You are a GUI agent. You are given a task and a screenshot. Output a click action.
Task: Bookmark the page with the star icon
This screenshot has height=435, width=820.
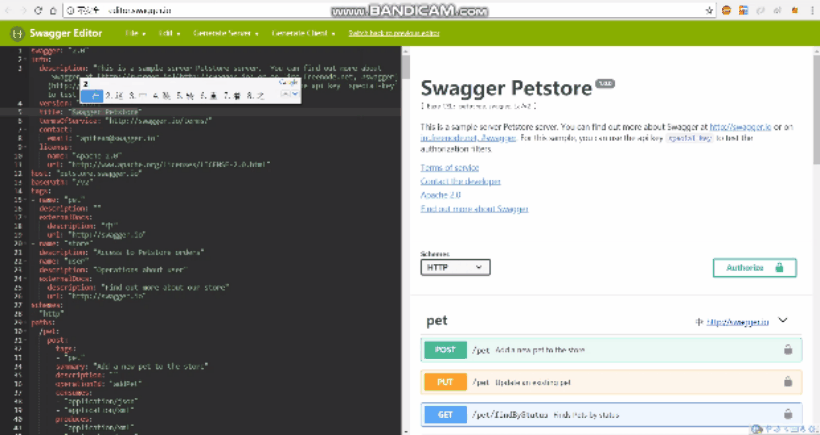point(710,10)
